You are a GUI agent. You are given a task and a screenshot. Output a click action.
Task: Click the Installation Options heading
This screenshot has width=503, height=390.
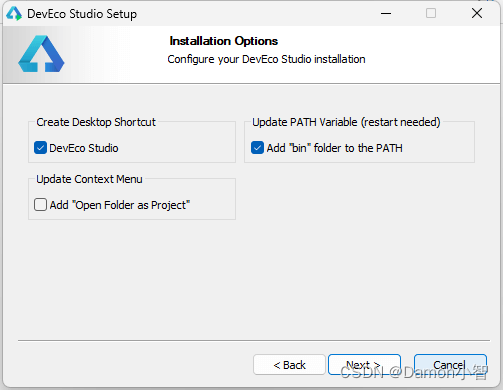coord(224,41)
